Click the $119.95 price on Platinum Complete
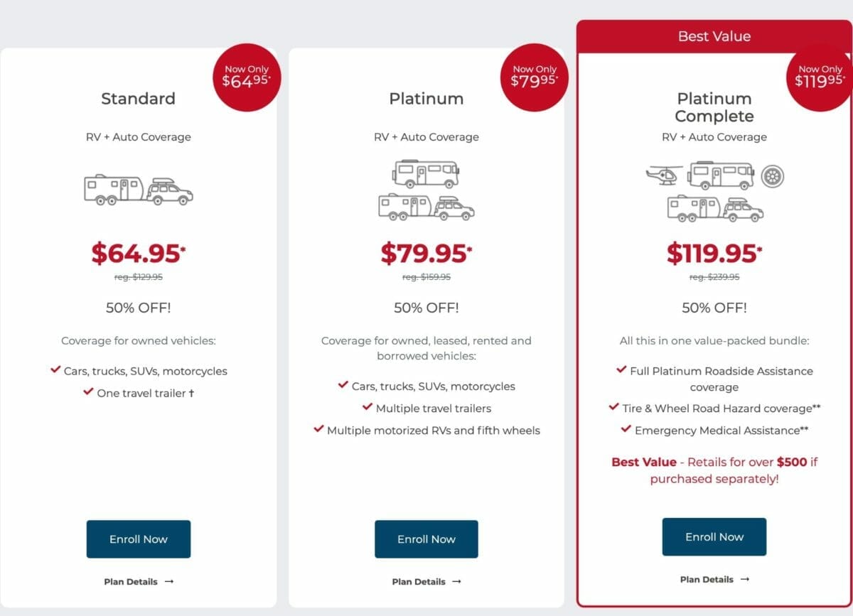The height and width of the screenshot is (616, 853). pos(714,253)
